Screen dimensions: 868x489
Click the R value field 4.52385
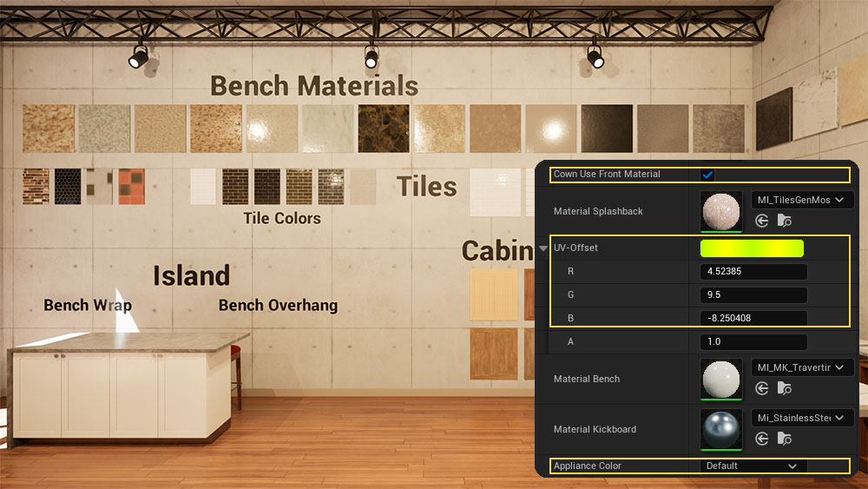[753, 272]
